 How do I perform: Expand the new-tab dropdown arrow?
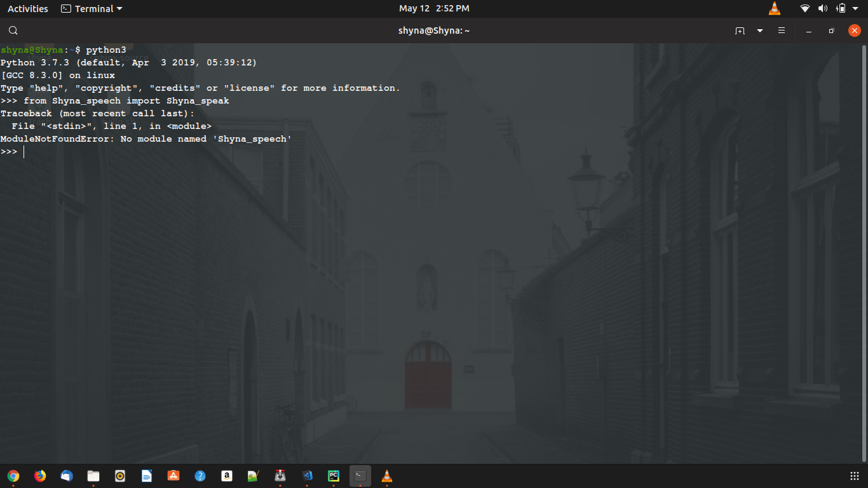point(760,30)
